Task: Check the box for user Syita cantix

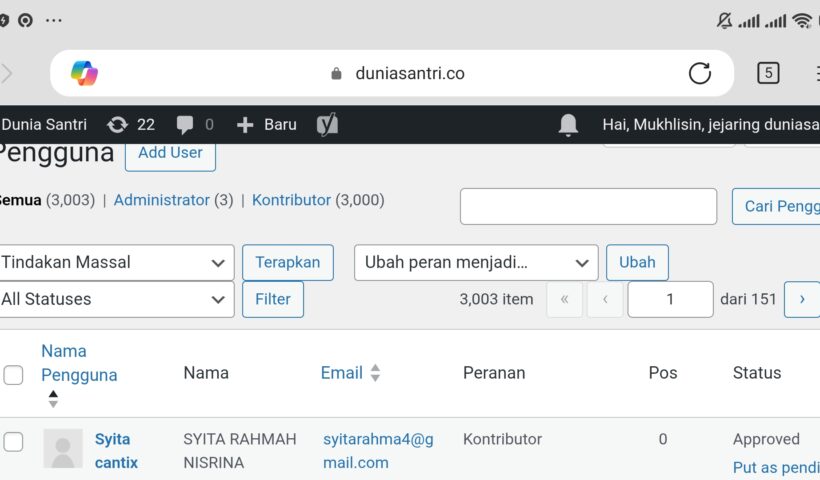Action: (x=13, y=441)
